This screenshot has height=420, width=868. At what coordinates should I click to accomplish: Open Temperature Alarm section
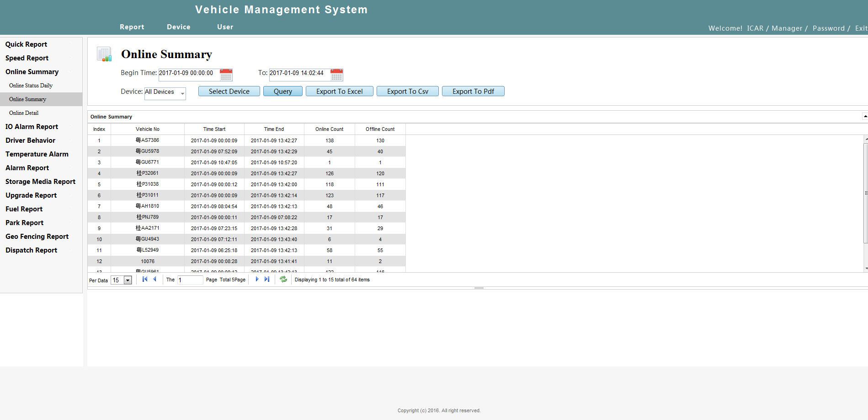(x=37, y=154)
